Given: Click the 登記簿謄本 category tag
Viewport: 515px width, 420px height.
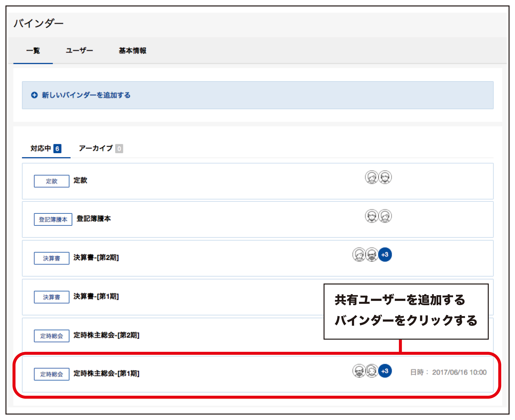Looking at the screenshot, I should [53, 219].
